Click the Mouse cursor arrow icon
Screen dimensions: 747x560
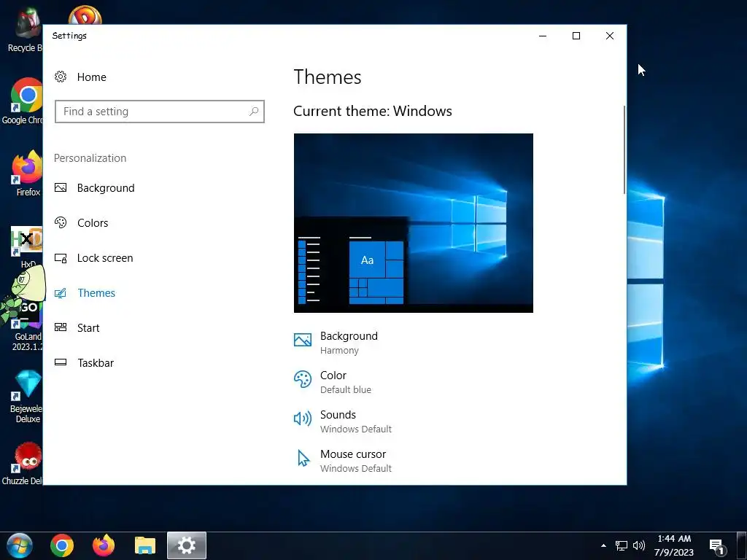pos(303,459)
